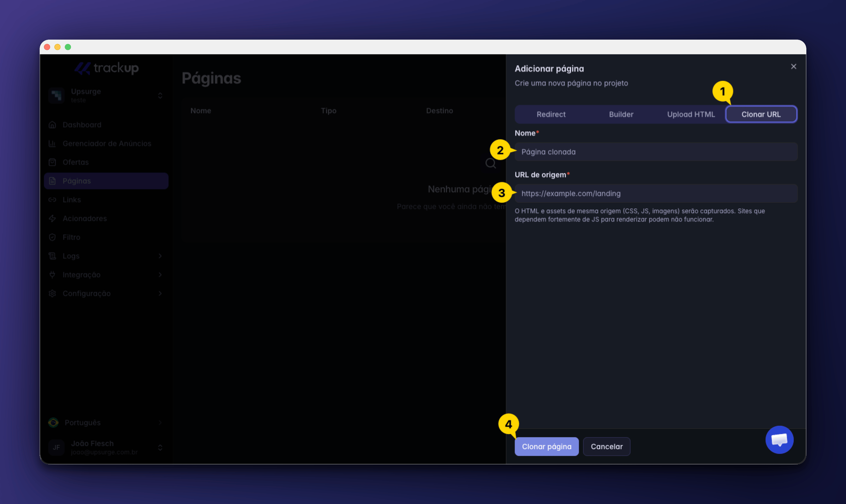Select the Upload HTML tab

coord(691,114)
